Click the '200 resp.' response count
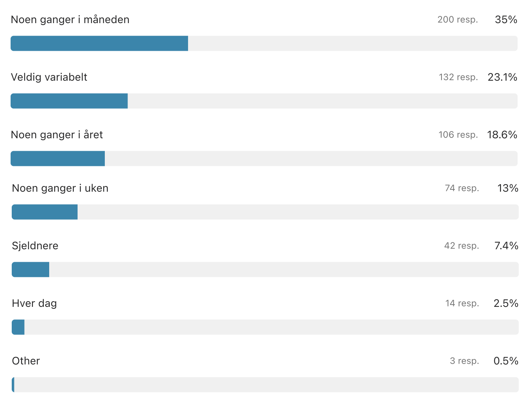Screen dimensions: 532x408 tap(457, 20)
